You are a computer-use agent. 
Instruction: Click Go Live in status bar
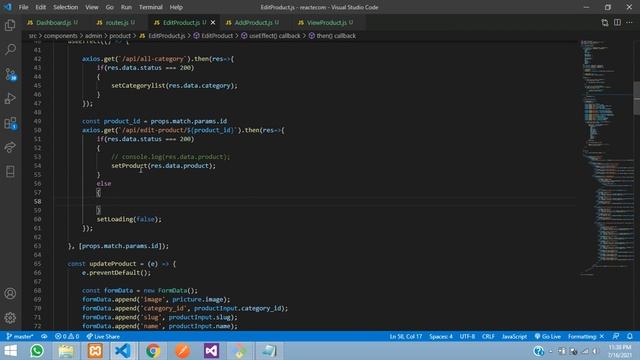547,336
